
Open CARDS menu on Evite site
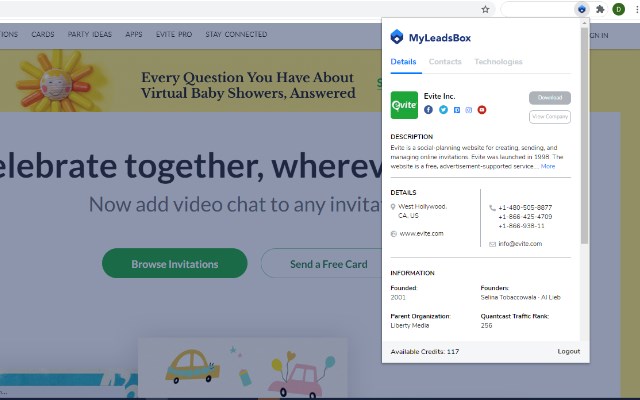coord(43,34)
